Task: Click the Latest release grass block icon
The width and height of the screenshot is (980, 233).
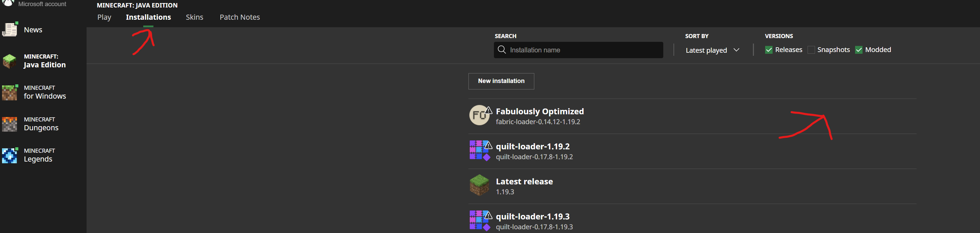Action: pyautogui.click(x=479, y=185)
